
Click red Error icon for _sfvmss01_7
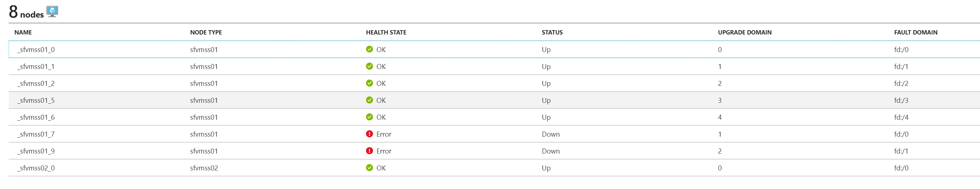coord(369,134)
